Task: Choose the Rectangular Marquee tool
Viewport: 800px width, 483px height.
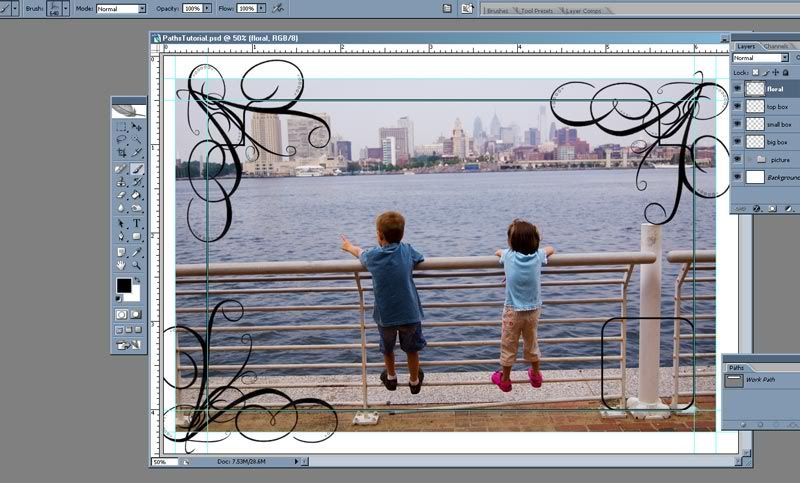Action: click(121, 128)
